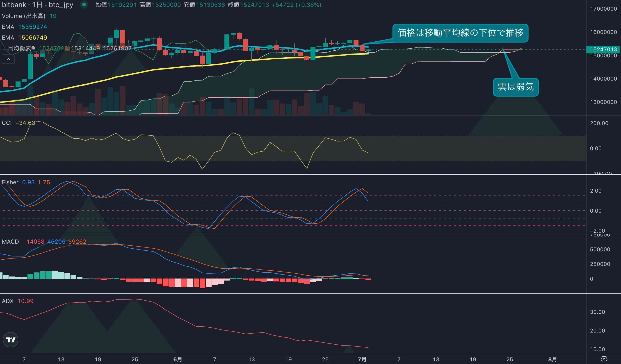Click the 8月 marker on time axis

pos(553,359)
